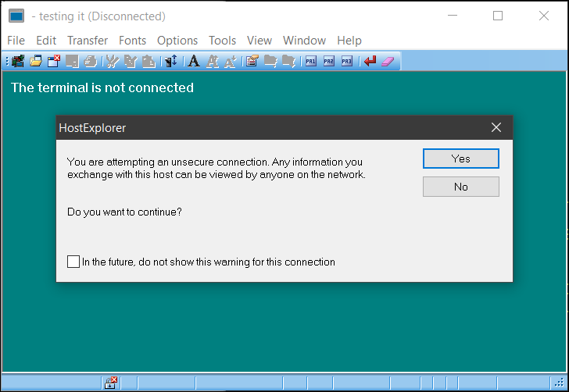Open the Tools menu
The width and height of the screenshot is (569, 392).
(x=223, y=41)
